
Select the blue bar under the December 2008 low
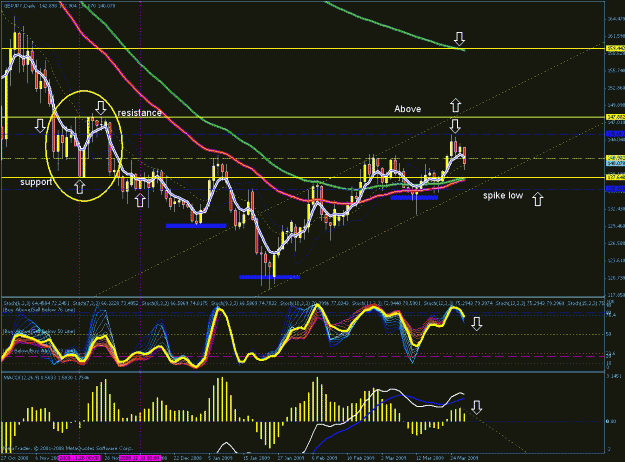196,226
